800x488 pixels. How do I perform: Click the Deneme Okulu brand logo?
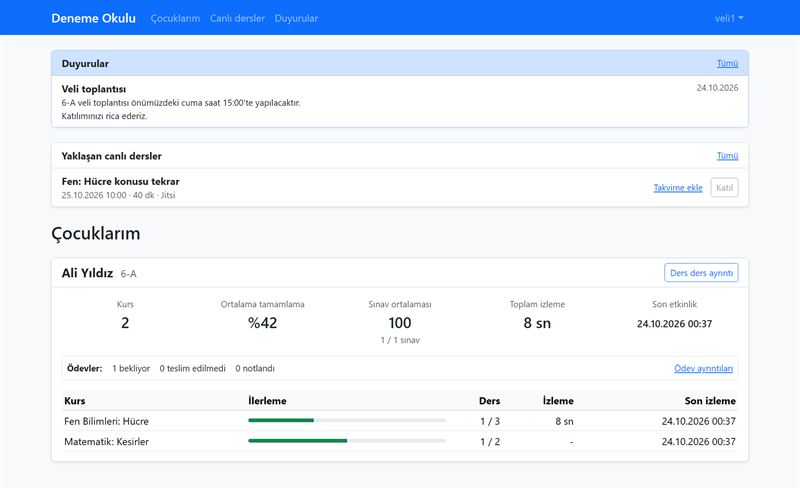93,18
